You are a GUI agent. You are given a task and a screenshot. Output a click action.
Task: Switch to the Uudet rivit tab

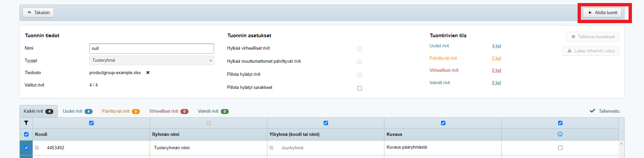tap(77, 111)
